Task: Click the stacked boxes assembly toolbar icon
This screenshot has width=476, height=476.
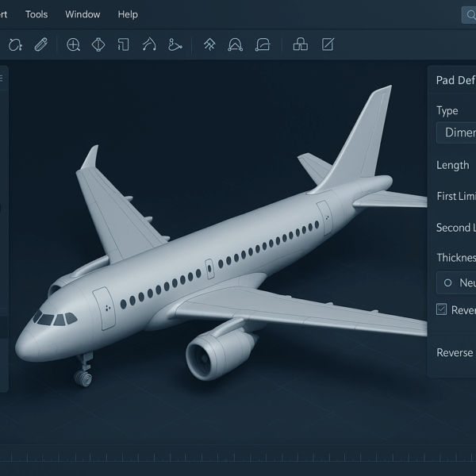Action: (x=301, y=45)
